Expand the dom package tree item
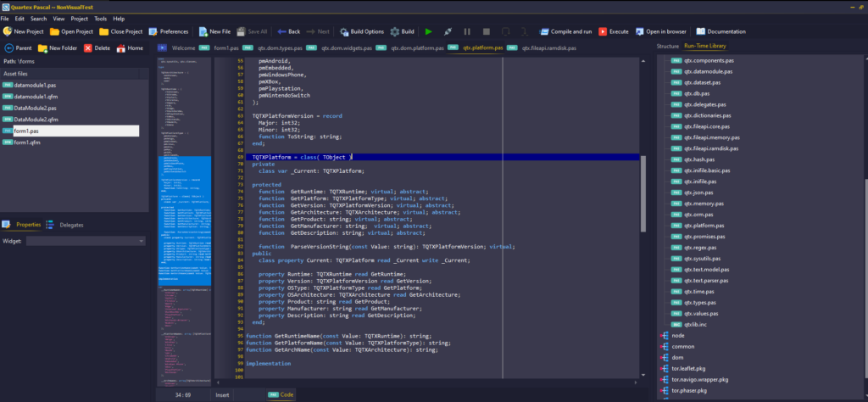The height and width of the screenshot is (402, 868). click(x=665, y=357)
